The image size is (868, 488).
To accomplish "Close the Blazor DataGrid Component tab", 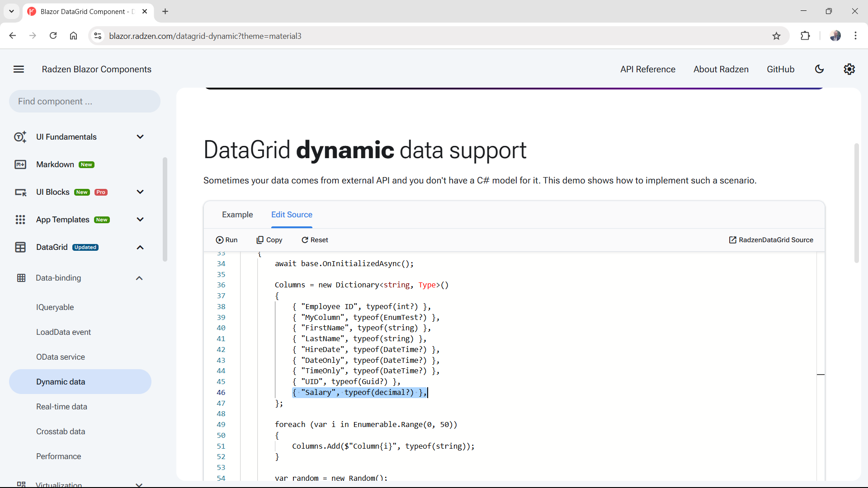I will (x=145, y=11).
